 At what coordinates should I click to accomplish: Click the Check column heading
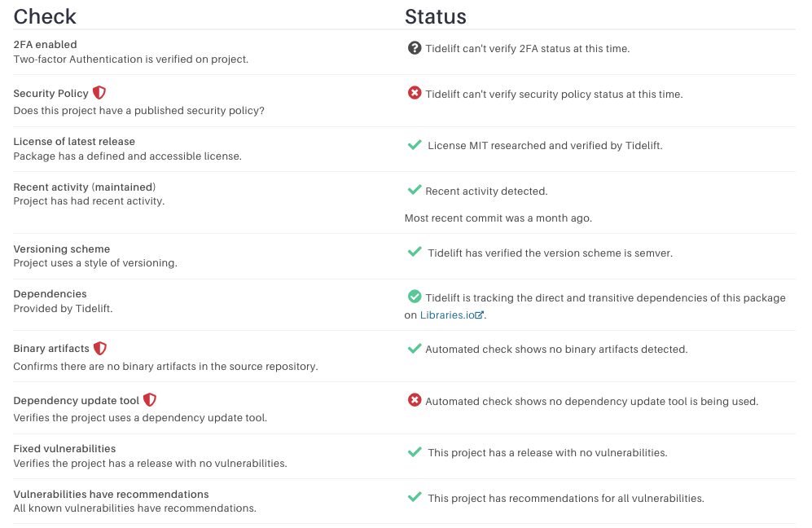coord(45,16)
